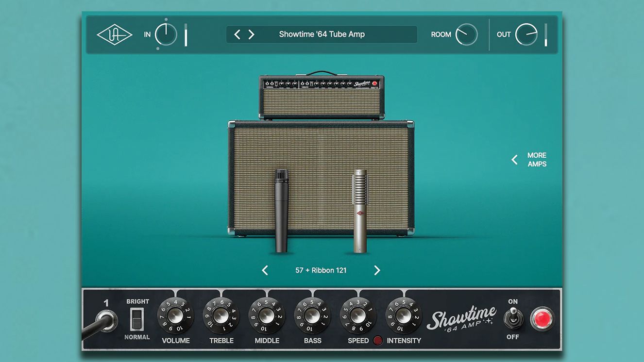
Task: Flip the On/Off power switch
Action: click(513, 318)
